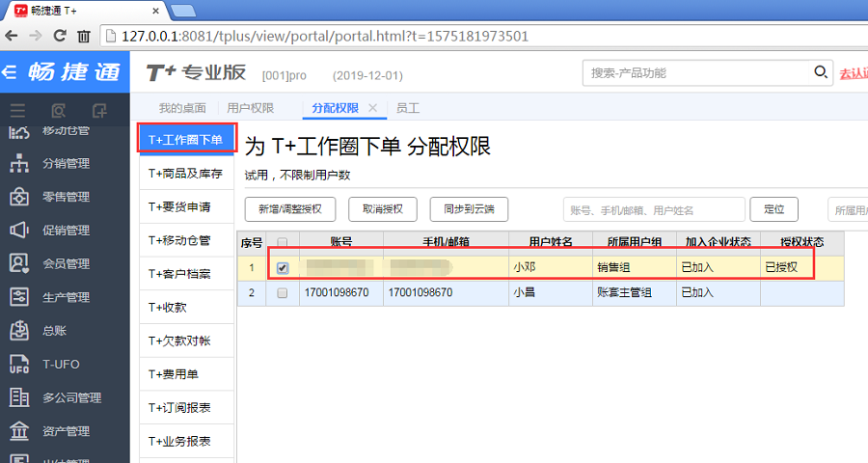Click the [001]pro account label
The height and width of the screenshot is (463, 868).
284,76
